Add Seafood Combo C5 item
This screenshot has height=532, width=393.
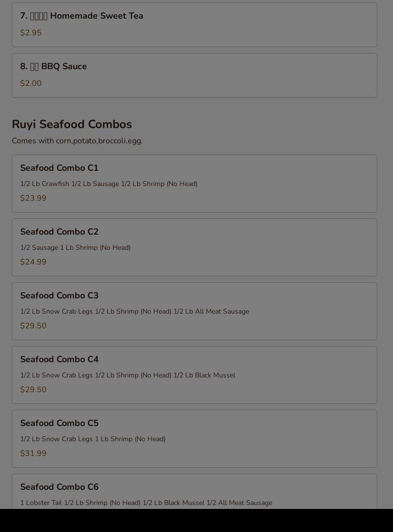click(195, 439)
